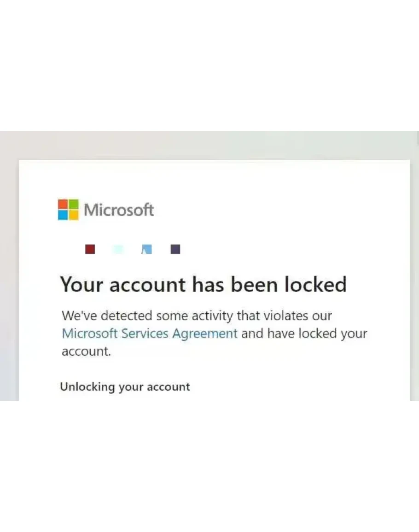Click the word "account." ending the paragraph
Screen dimensions: 419x532
point(87,351)
